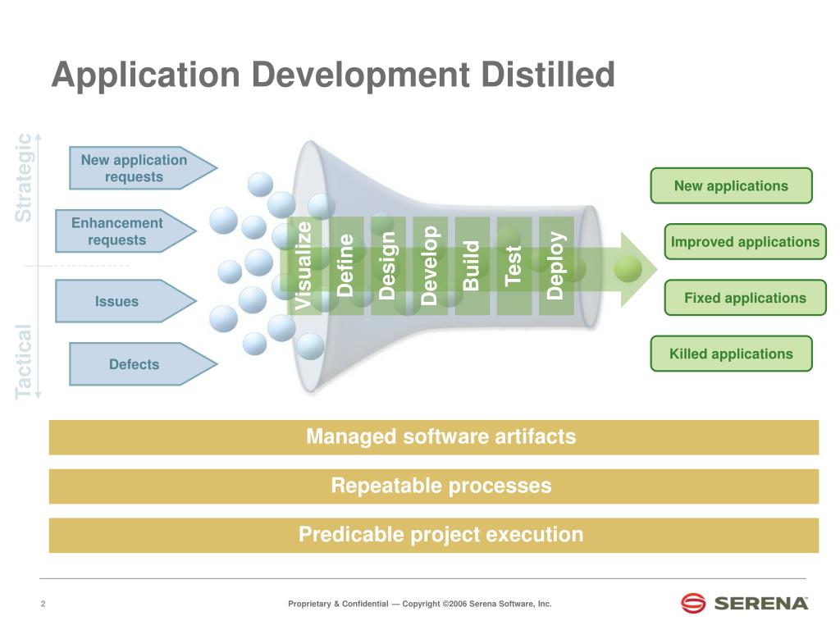Select the 'Define' stage bar
The width and height of the screenshot is (840, 630).
[346, 266]
